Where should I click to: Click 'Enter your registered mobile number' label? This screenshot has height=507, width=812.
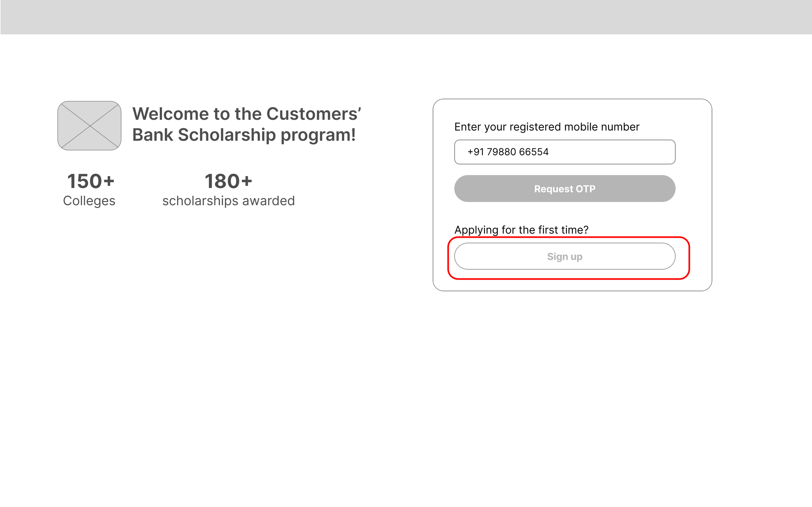[x=546, y=127]
